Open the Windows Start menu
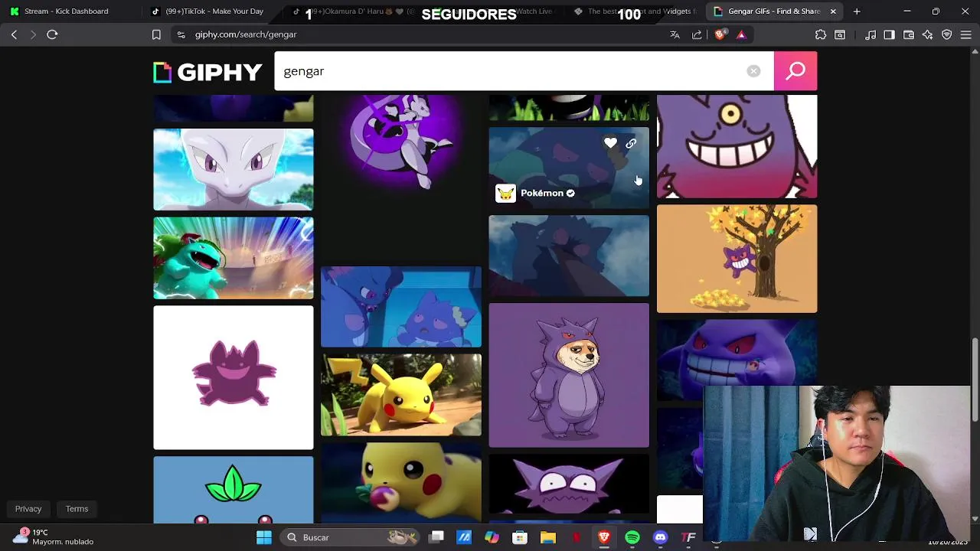 tap(264, 537)
